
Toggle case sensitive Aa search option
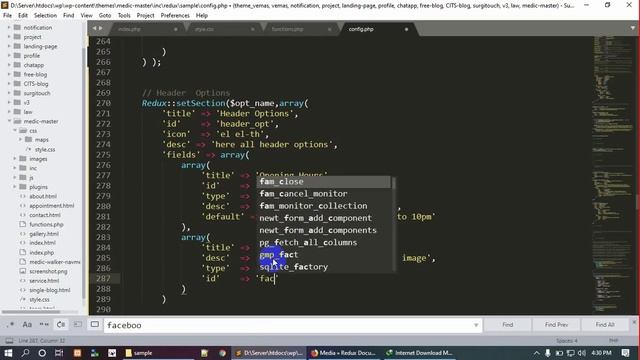(27, 325)
